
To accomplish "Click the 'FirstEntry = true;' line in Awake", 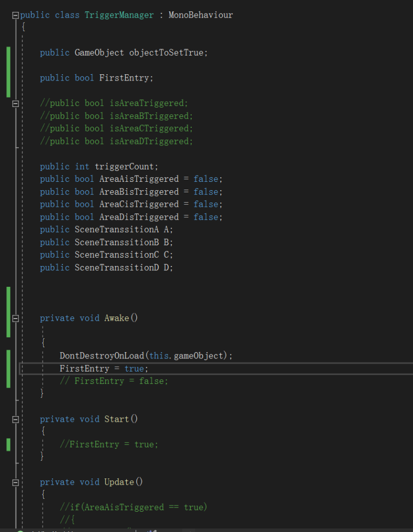I will click(104, 368).
